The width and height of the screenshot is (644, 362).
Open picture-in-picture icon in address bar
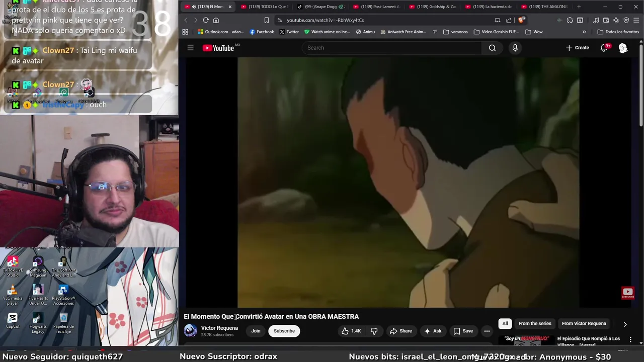497,20
